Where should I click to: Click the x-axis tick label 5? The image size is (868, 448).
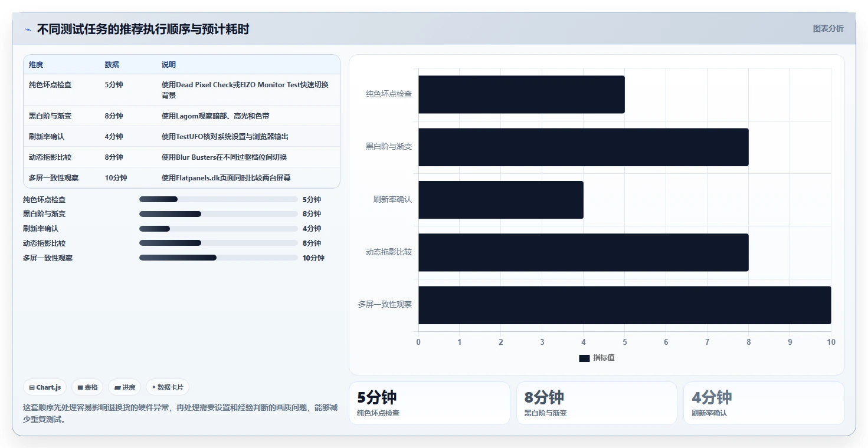point(625,342)
